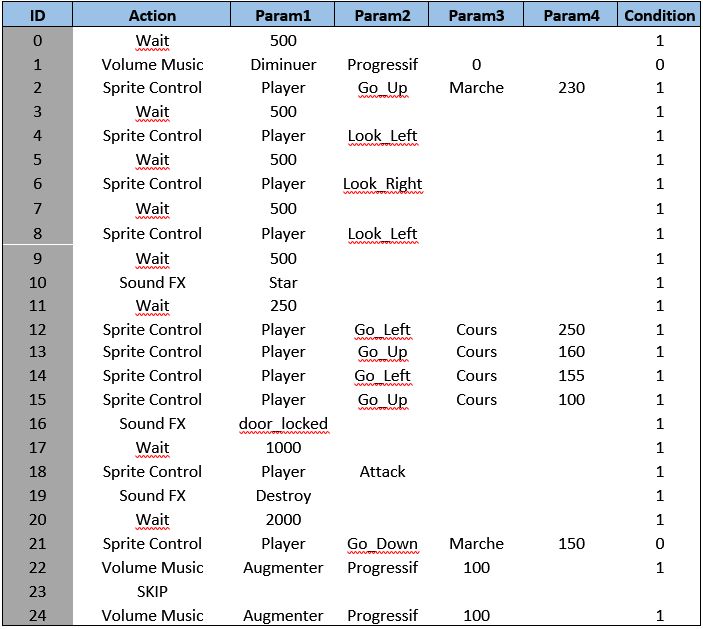This screenshot has height=629, width=703.
Task: Click the Param3 column header
Action: coord(476,15)
